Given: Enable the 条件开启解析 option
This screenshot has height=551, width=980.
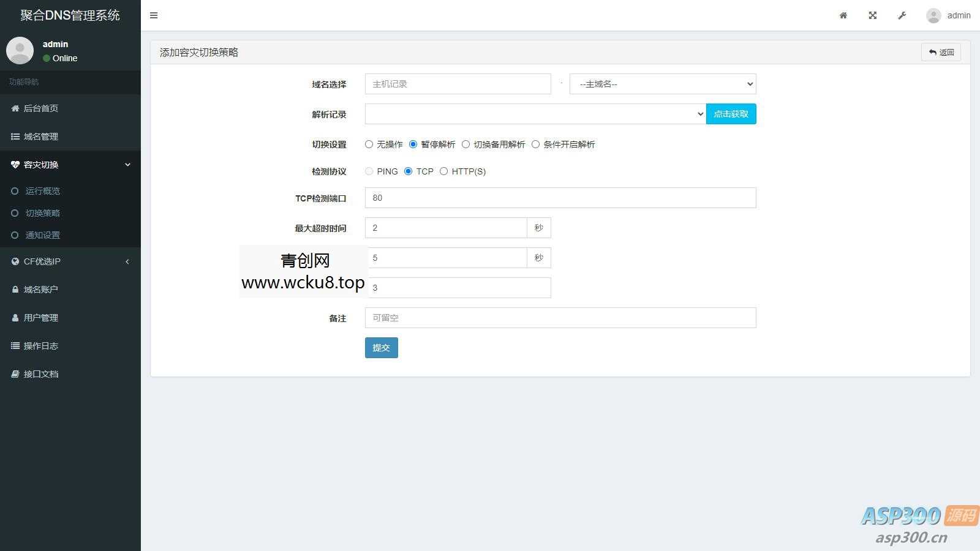Looking at the screenshot, I should (536, 144).
